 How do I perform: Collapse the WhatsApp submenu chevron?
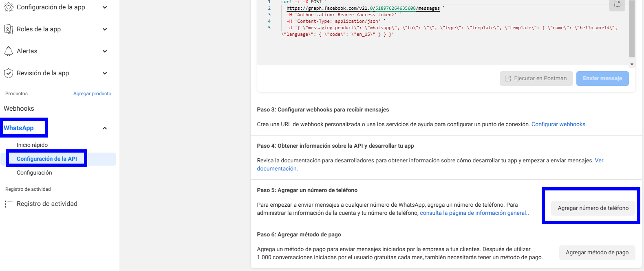point(105,128)
